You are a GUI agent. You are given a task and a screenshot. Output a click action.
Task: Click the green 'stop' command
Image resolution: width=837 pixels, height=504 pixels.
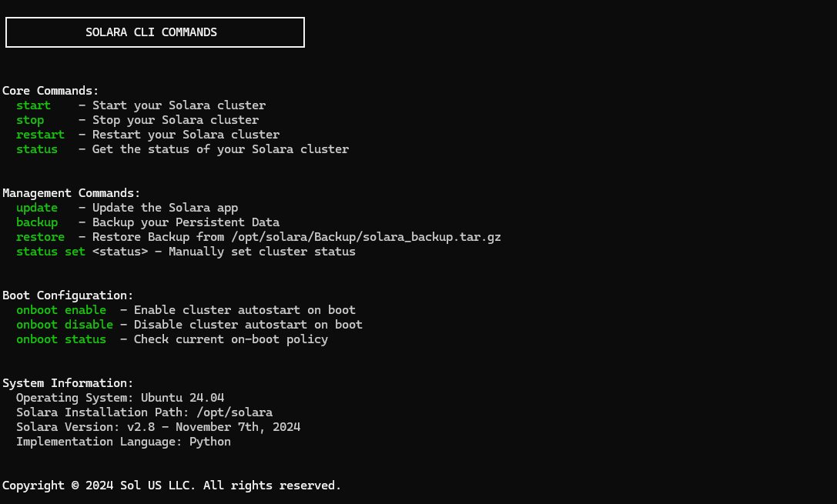tap(30, 121)
